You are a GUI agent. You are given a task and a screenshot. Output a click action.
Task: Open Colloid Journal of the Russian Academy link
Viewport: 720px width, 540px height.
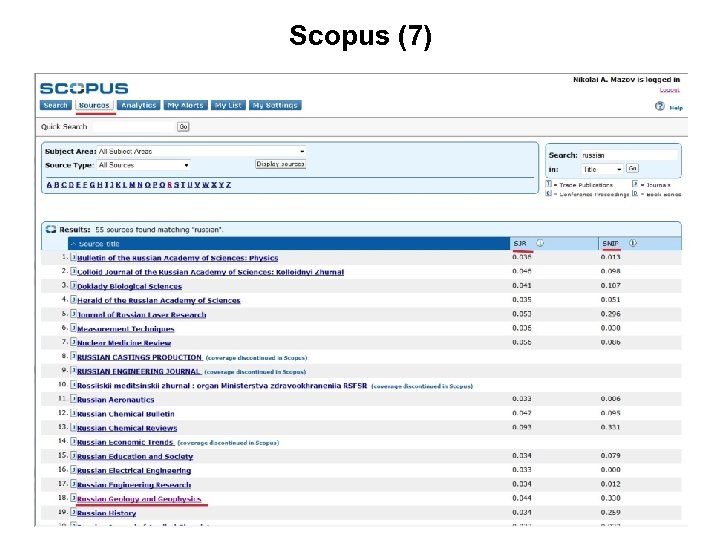[x=210, y=272]
